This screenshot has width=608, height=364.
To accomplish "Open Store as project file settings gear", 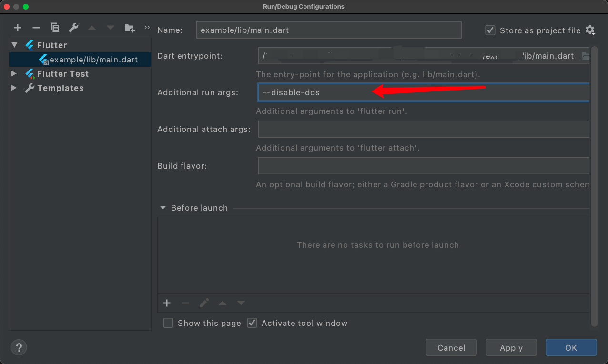I will click(x=590, y=30).
